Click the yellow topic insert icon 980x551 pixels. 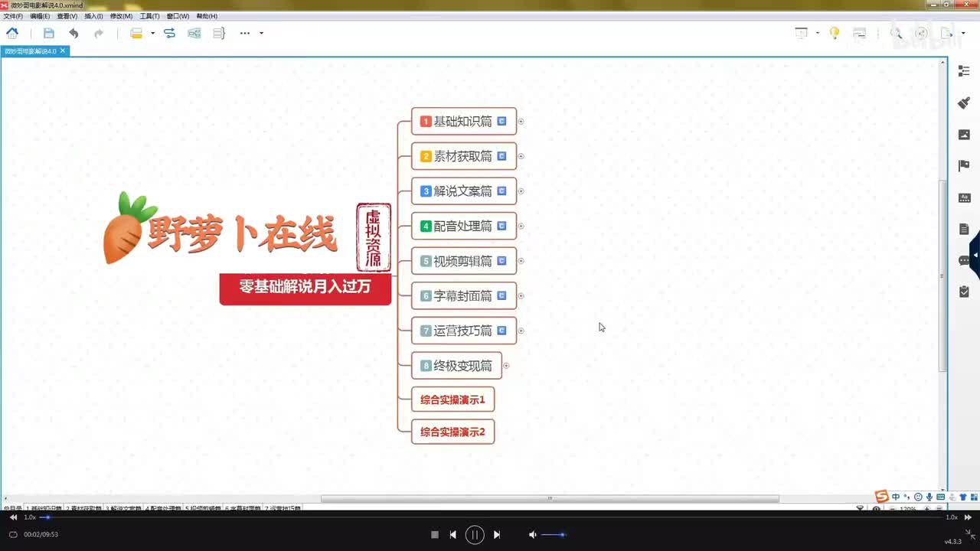(x=136, y=33)
